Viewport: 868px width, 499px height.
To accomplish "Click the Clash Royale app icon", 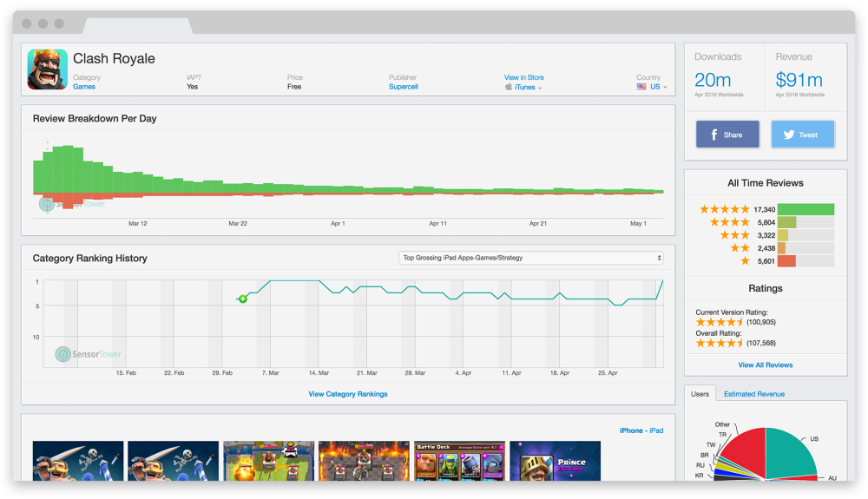I will click(47, 69).
